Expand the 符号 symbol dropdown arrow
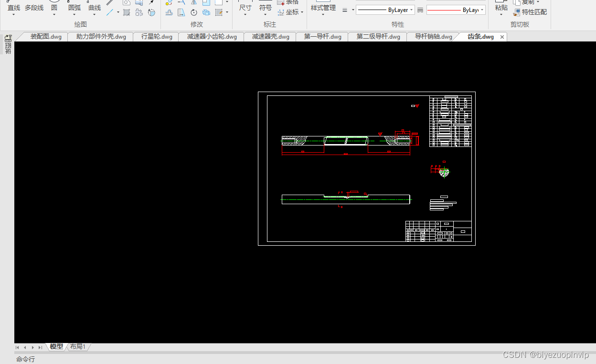The height and width of the screenshot is (364, 596). [x=265, y=15]
